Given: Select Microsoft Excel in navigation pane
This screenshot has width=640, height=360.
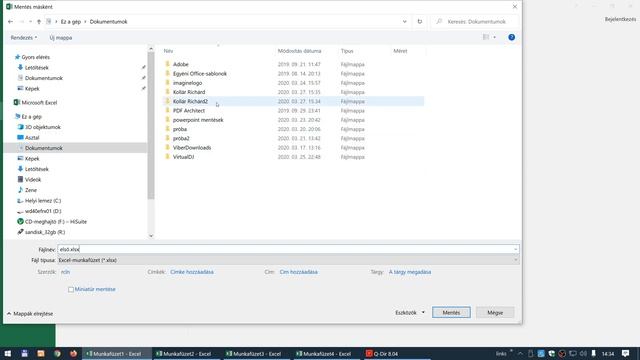Looking at the screenshot, I should click(39, 102).
